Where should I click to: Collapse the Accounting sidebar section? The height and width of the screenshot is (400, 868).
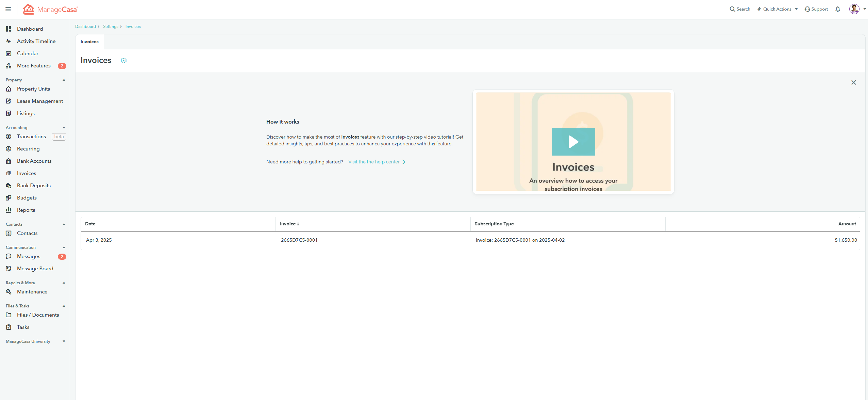click(64, 128)
